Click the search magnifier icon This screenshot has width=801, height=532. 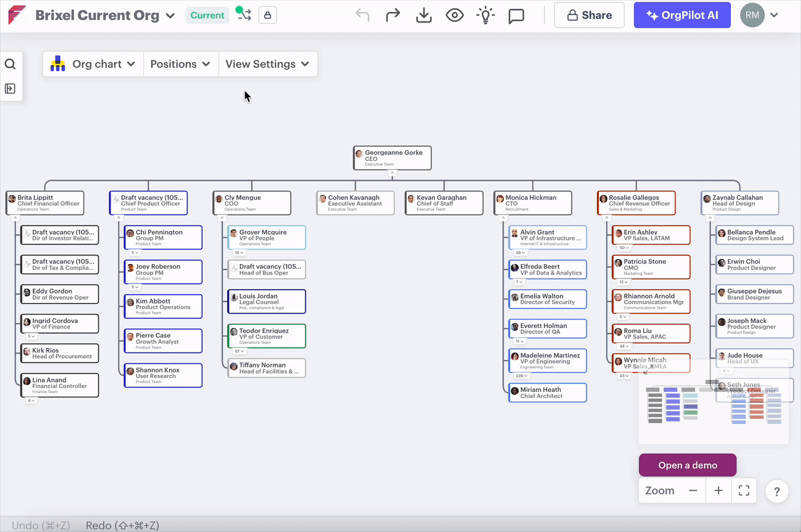pos(10,64)
